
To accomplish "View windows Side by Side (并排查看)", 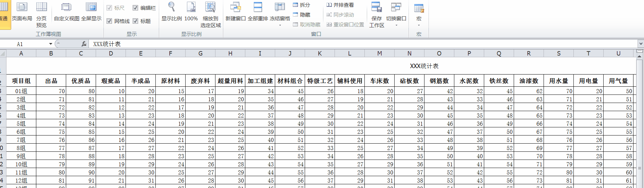I will coord(340,5).
